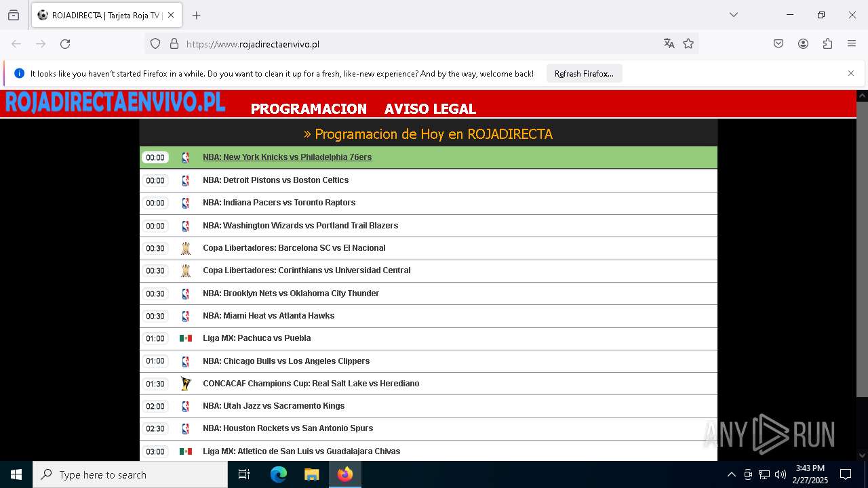Open NBA: Utah Jazz vs Sacramento Kings
The image size is (868, 488).
[x=273, y=406]
